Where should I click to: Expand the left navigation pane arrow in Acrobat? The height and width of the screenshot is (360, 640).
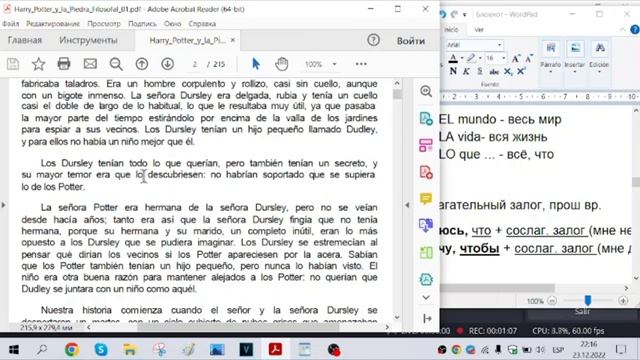coord(3,204)
